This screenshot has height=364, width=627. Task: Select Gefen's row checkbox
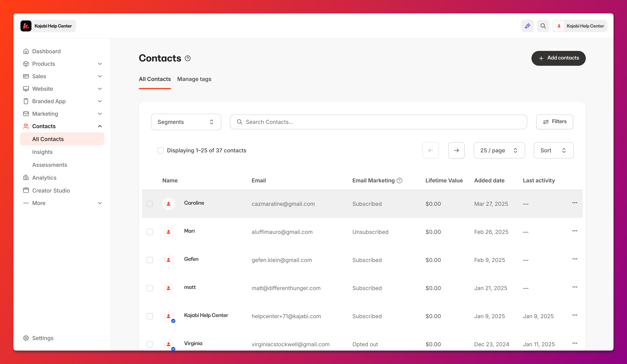[x=150, y=260]
